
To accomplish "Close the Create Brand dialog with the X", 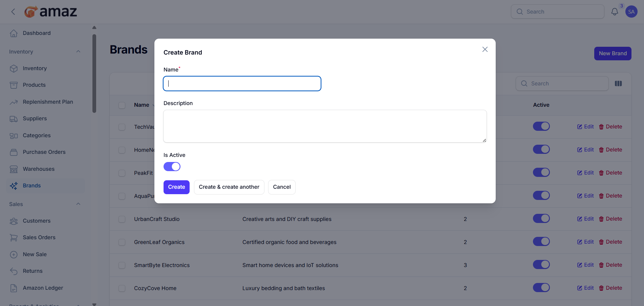I will point(485,49).
